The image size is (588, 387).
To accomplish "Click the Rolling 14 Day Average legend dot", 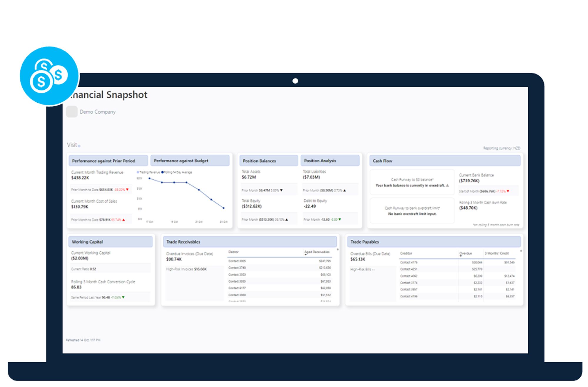I will 162,172.
